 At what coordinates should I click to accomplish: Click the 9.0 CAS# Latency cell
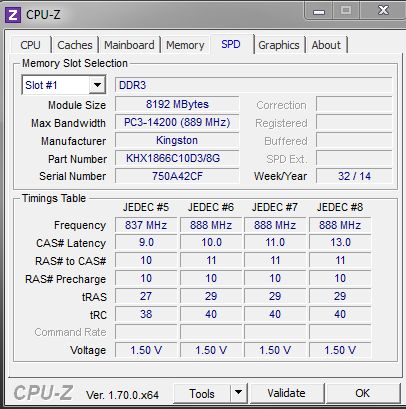tap(146, 242)
